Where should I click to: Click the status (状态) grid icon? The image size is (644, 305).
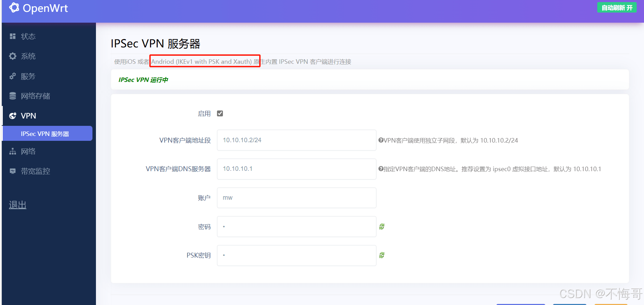[13, 36]
